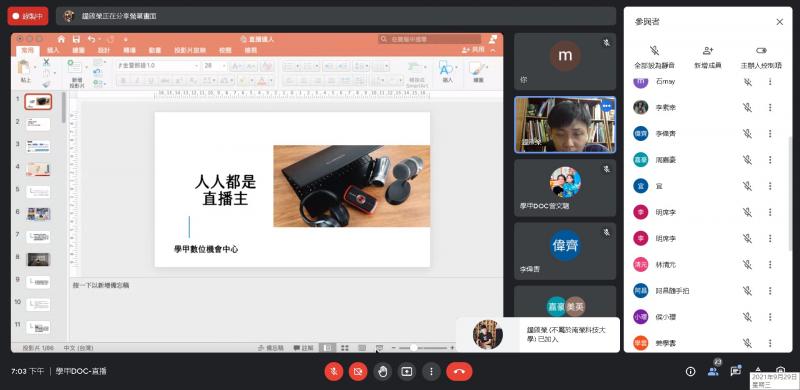The image size is (800, 390).
Task: Open the 動畫 ribbon tab in PowerPoint
Action: click(x=155, y=51)
